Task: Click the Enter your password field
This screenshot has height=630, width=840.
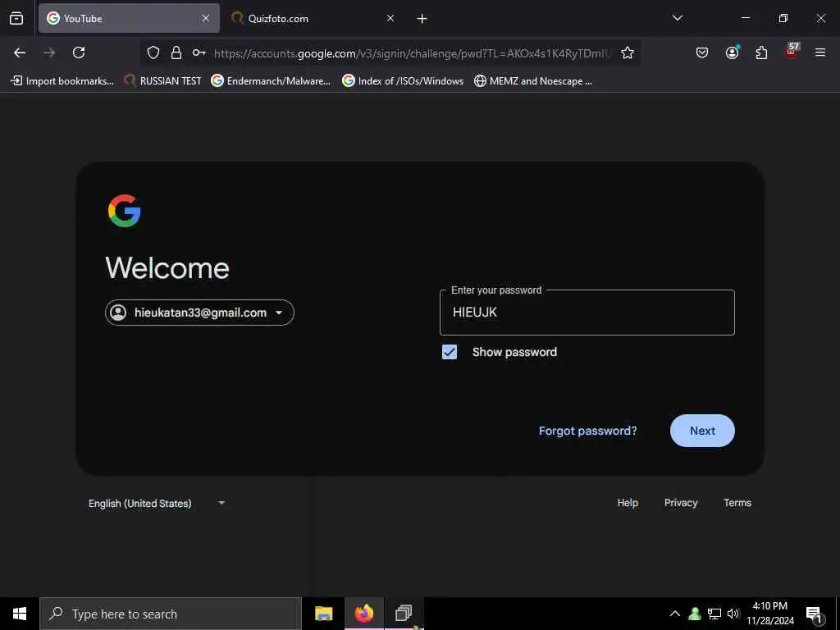Action: pos(587,313)
